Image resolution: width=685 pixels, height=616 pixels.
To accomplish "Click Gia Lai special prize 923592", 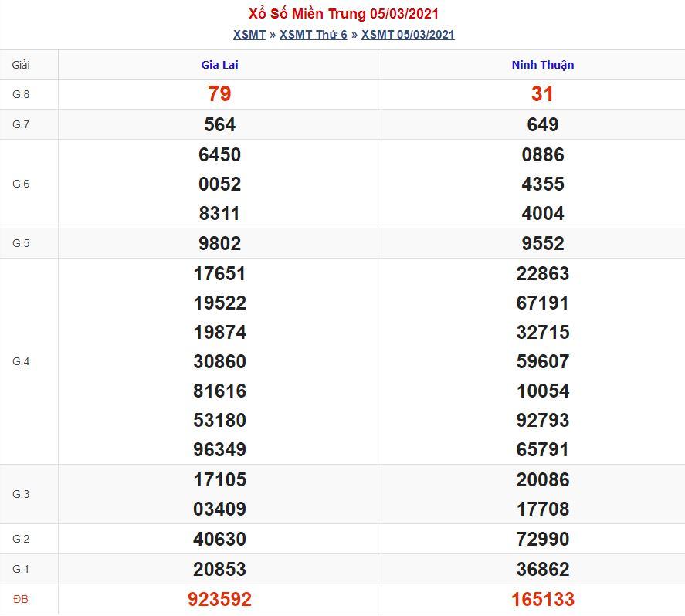I will click(219, 599).
